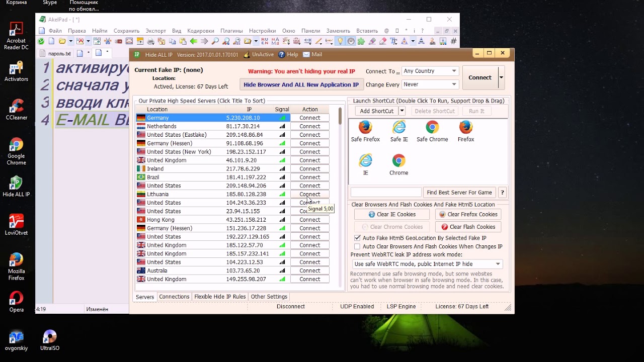Click the green puzzle piece icon in AkelPad toolbar
Screen dimensions: 644x362
pos(361,41)
